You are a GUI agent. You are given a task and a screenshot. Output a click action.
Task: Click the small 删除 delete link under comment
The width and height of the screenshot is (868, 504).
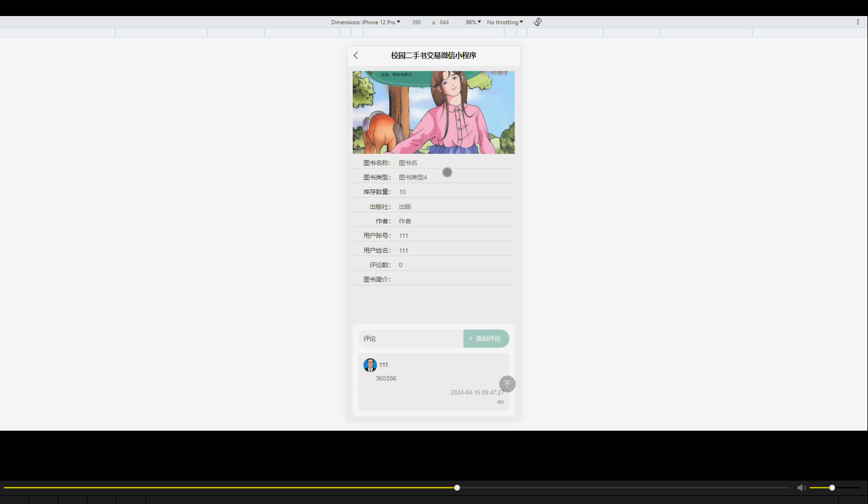(500, 402)
